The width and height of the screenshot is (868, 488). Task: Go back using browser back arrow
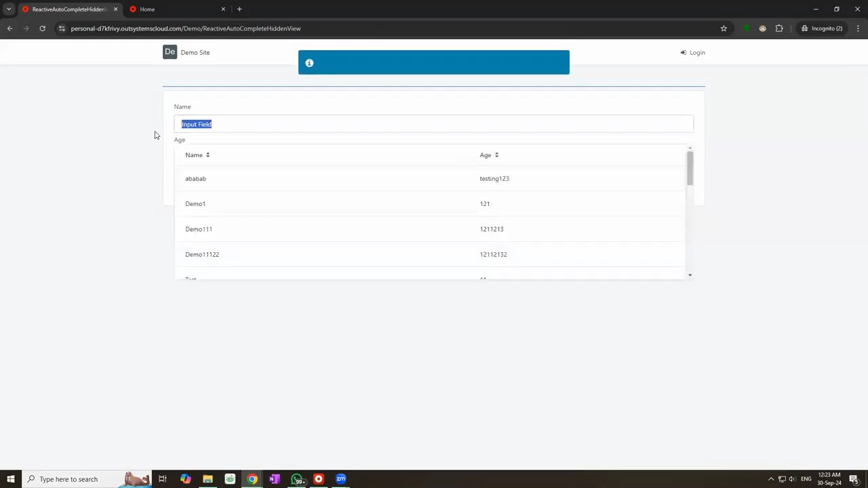tap(9, 28)
